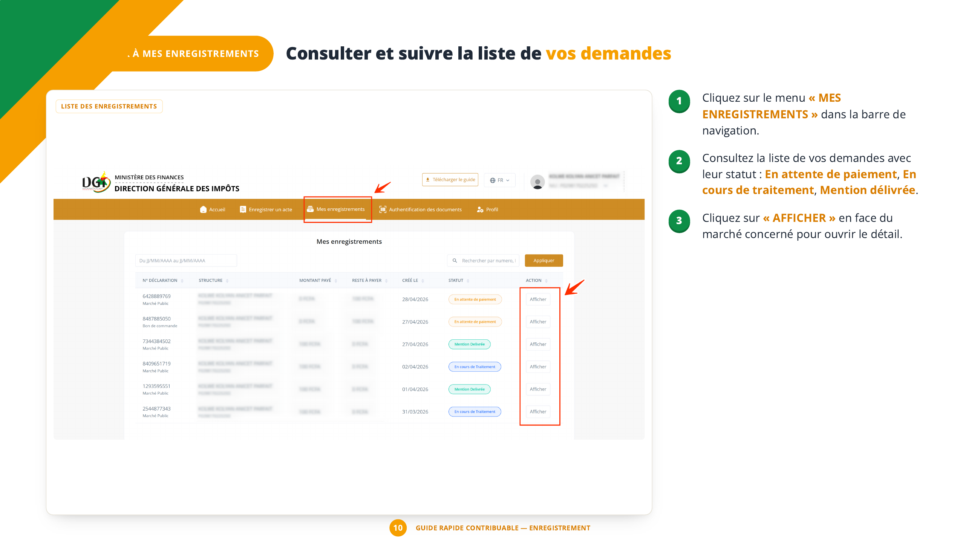The height and width of the screenshot is (551, 980).
Task: Sort by Créé le column arrows
Action: (423, 281)
